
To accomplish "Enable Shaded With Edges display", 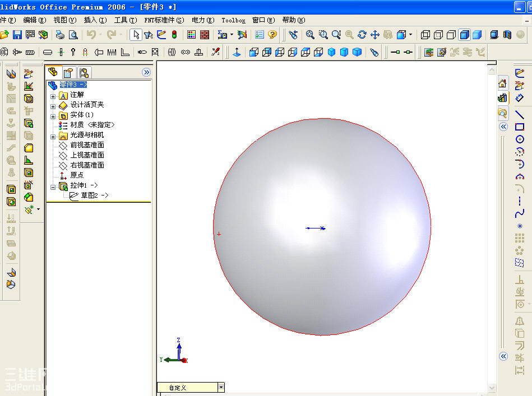I will 465,35.
